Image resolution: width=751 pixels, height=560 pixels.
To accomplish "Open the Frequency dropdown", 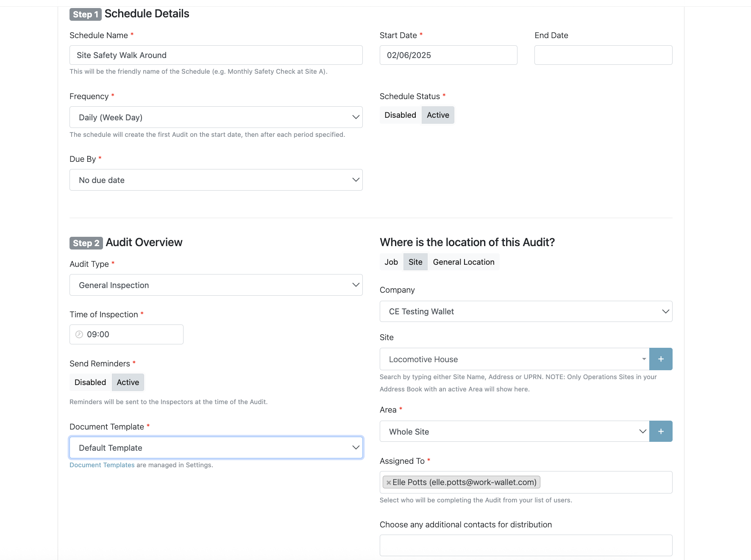I will pyautogui.click(x=216, y=117).
